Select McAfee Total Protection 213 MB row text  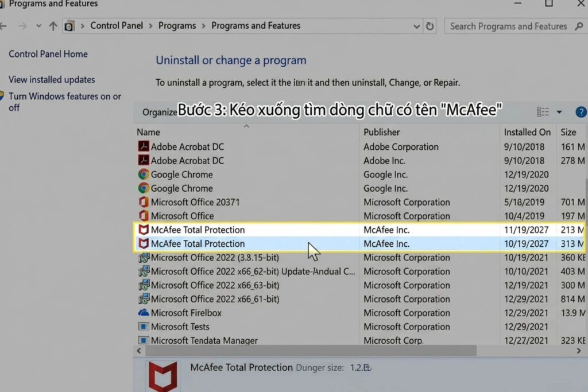coord(198,230)
